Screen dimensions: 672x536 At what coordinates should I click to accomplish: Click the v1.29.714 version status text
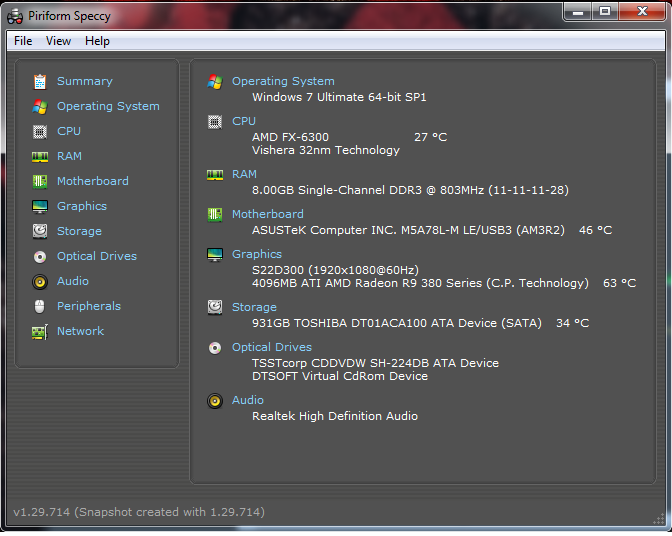(x=139, y=512)
